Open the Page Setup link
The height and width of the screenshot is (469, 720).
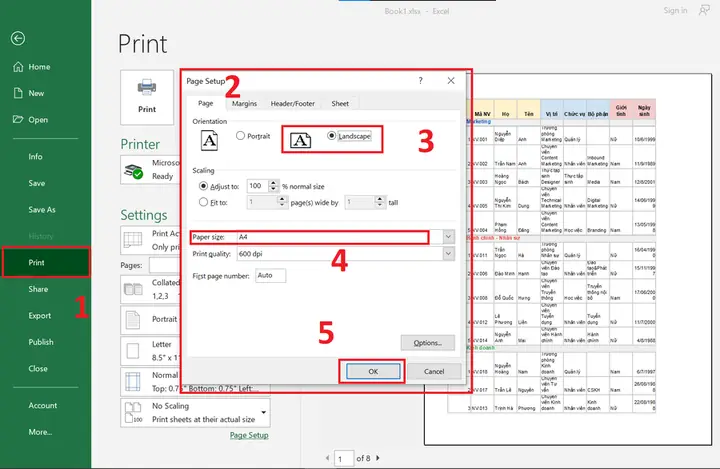click(x=249, y=435)
